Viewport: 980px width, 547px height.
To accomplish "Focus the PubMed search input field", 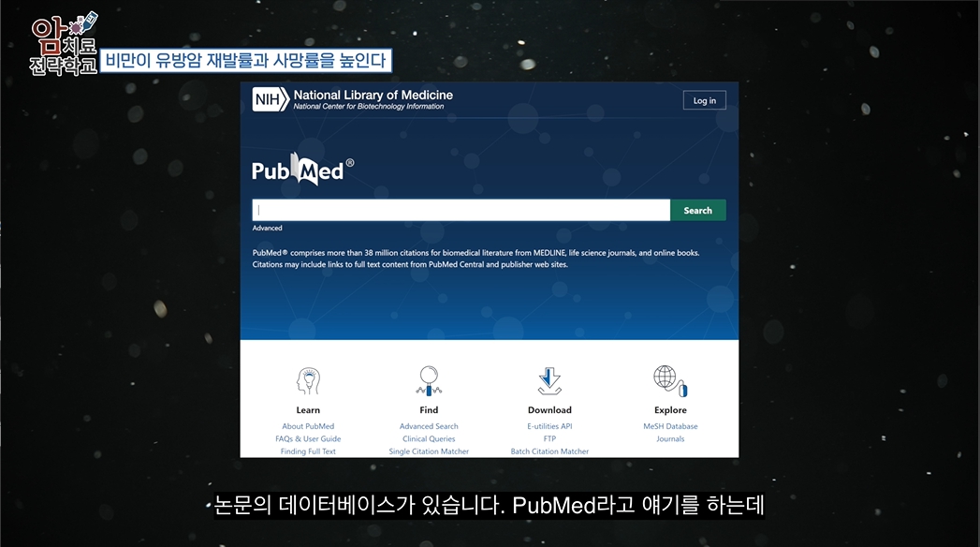I will (x=461, y=211).
